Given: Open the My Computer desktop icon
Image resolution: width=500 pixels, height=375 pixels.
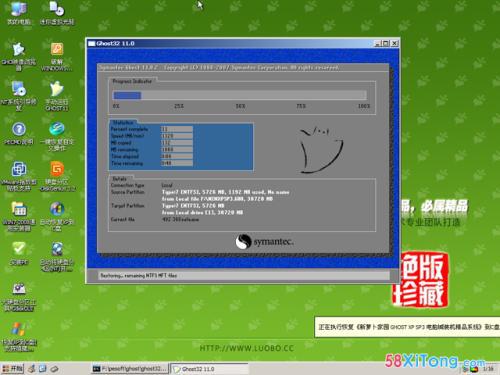Looking at the screenshot, I should click(x=19, y=13).
